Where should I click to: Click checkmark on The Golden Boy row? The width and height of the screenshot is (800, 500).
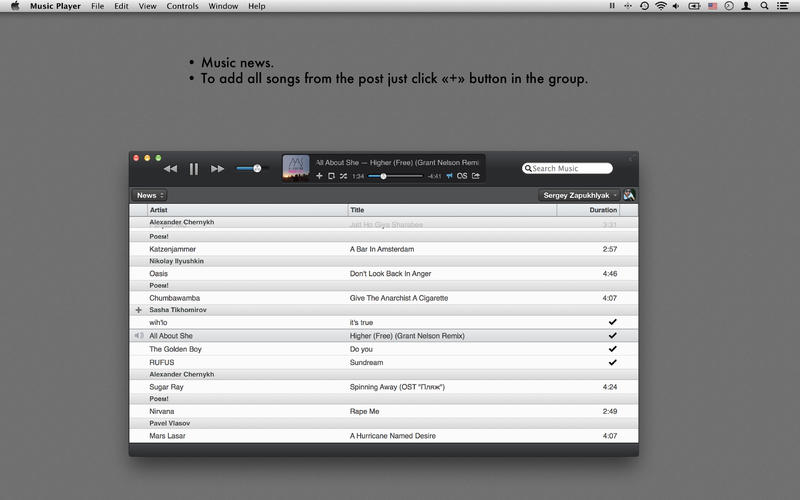(613, 349)
